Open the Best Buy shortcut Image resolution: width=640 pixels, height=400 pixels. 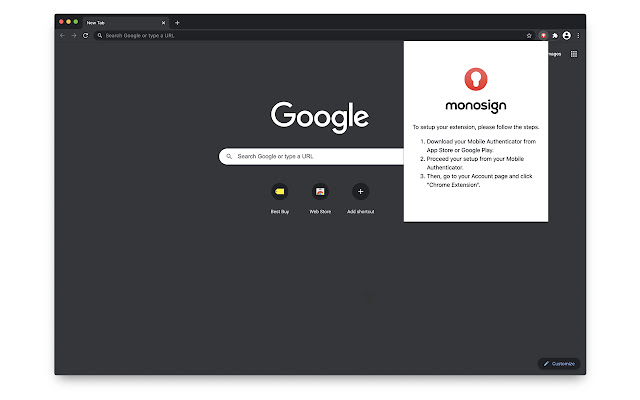[x=280, y=198]
